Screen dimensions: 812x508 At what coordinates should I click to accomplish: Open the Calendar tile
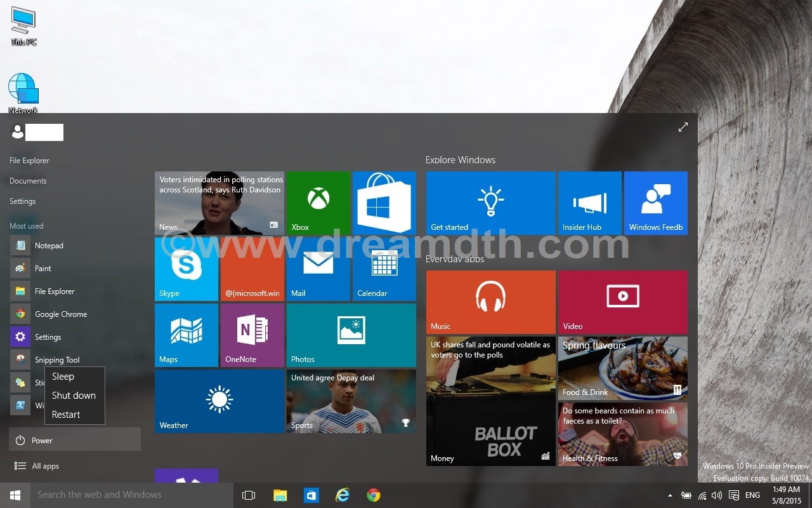pyautogui.click(x=384, y=269)
